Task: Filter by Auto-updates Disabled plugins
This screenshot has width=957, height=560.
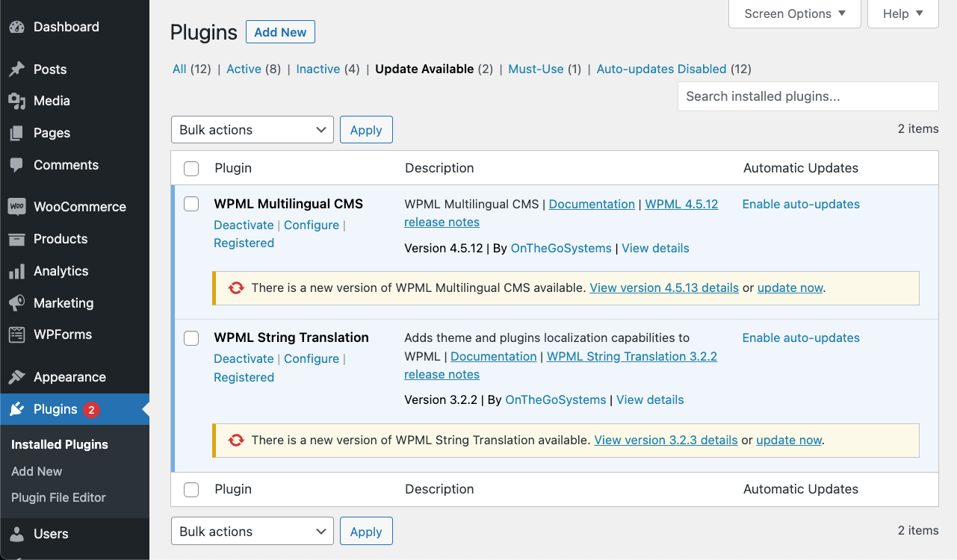Action: 661,69
